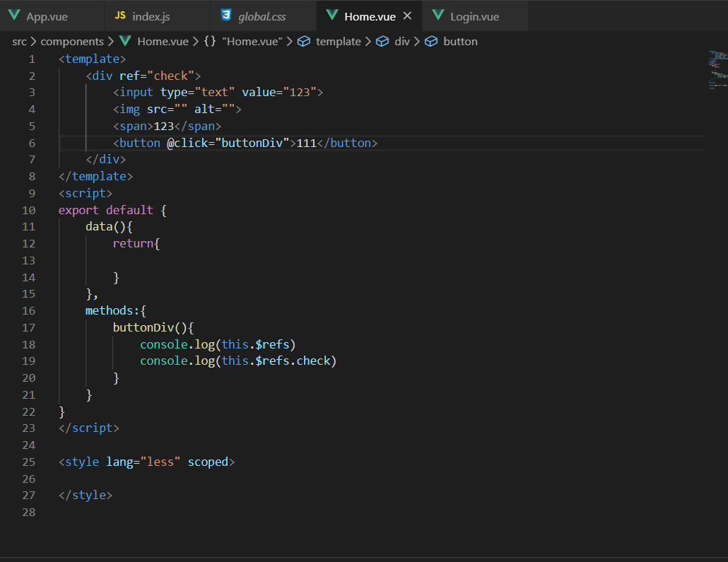The height and width of the screenshot is (562, 728).
Task: Click the 'data()' function on line 11
Action: pos(106,227)
